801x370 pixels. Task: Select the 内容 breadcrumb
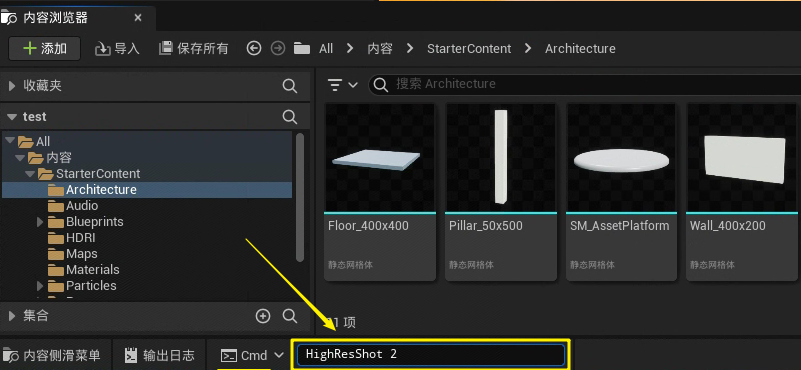(x=380, y=49)
